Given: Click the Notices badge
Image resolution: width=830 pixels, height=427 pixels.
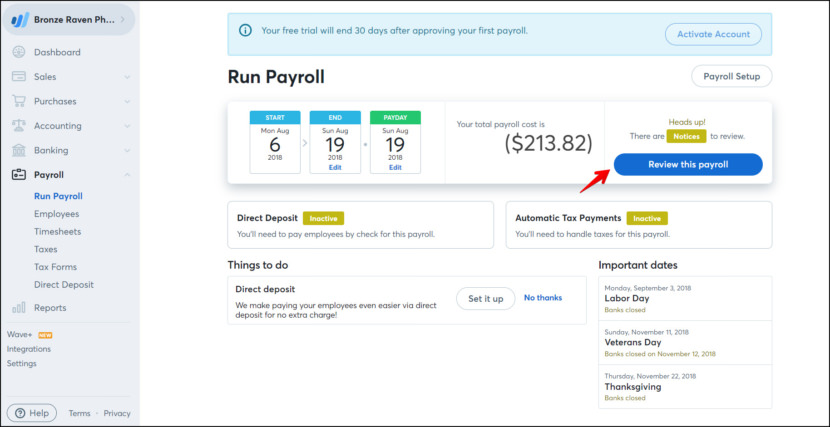Looking at the screenshot, I should (686, 137).
